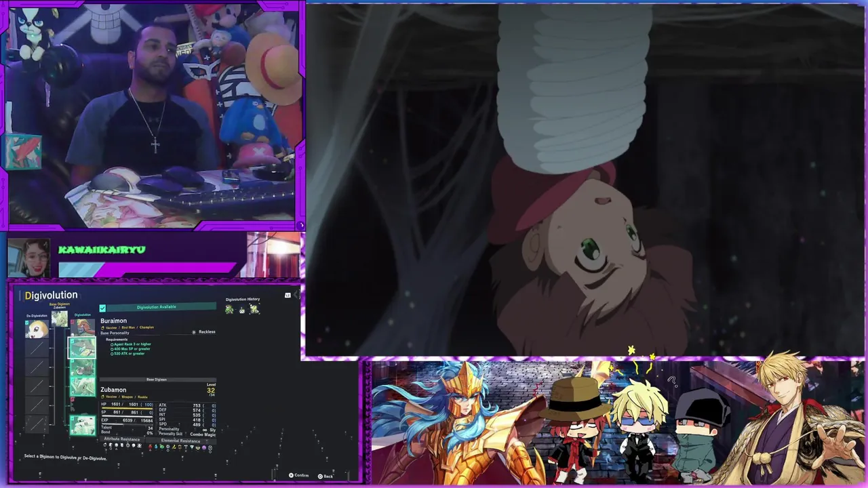Viewport: 868px width, 488px height.
Task: Click the Digivolution History label
Action: (x=243, y=299)
